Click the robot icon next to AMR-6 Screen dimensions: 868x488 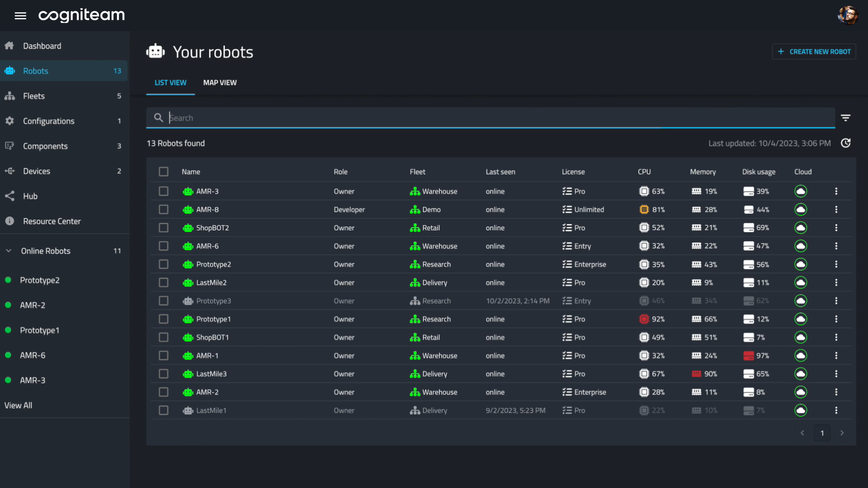pos(188,246)
